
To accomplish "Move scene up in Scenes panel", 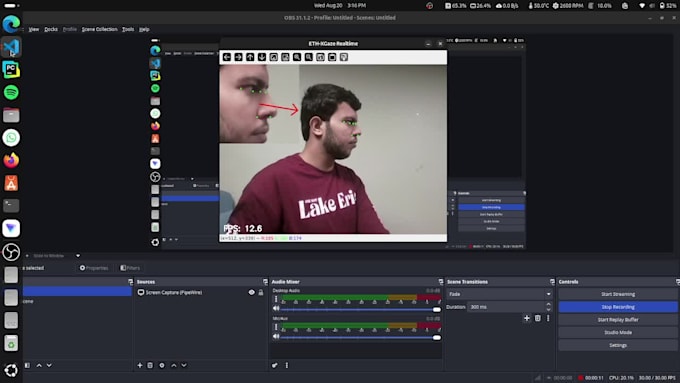I will tap(39, 365).
